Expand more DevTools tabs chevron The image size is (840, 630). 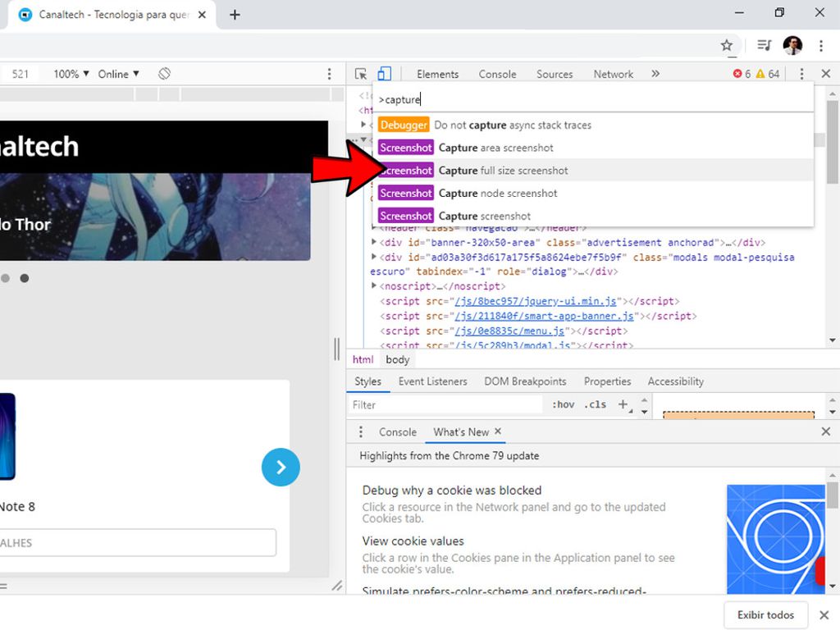[655, 73]
